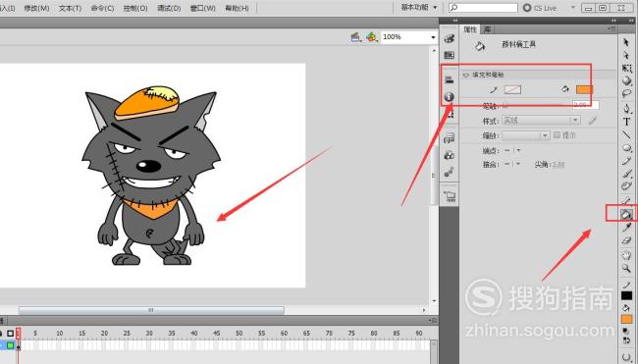Open the 帮助(H) menu

(237, 8)
